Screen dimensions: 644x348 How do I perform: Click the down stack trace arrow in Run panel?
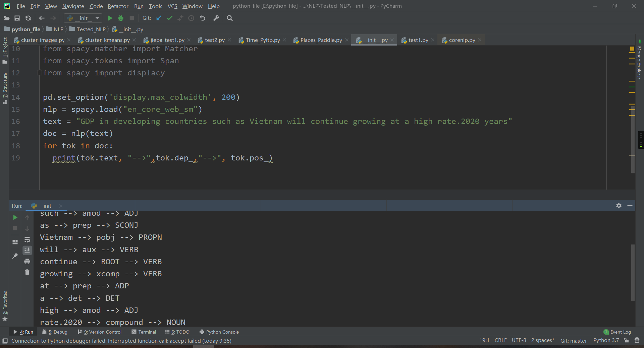coord(27,228)
